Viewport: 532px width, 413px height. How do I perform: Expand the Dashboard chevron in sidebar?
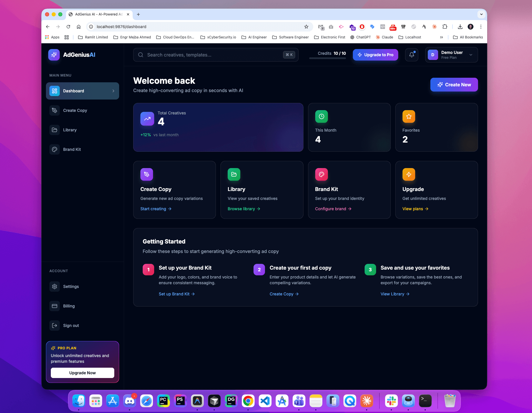point(113,91)
